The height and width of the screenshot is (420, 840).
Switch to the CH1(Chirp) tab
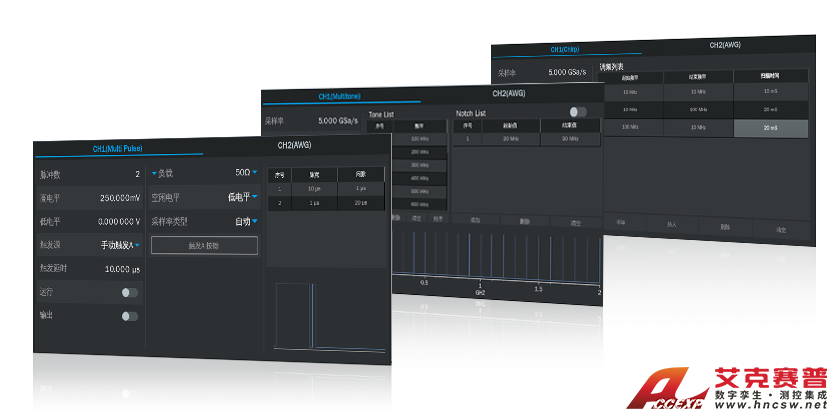click(x=565, y=48)
